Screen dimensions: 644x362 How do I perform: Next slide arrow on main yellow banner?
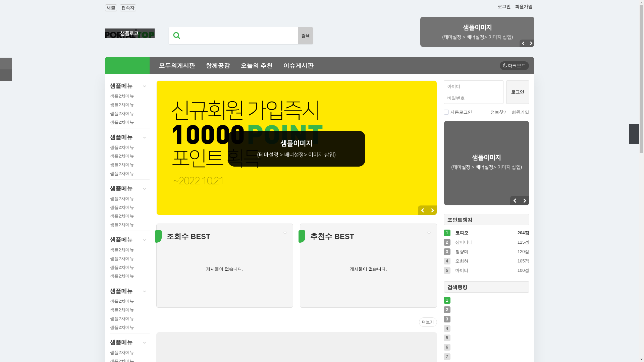(432, 210)
